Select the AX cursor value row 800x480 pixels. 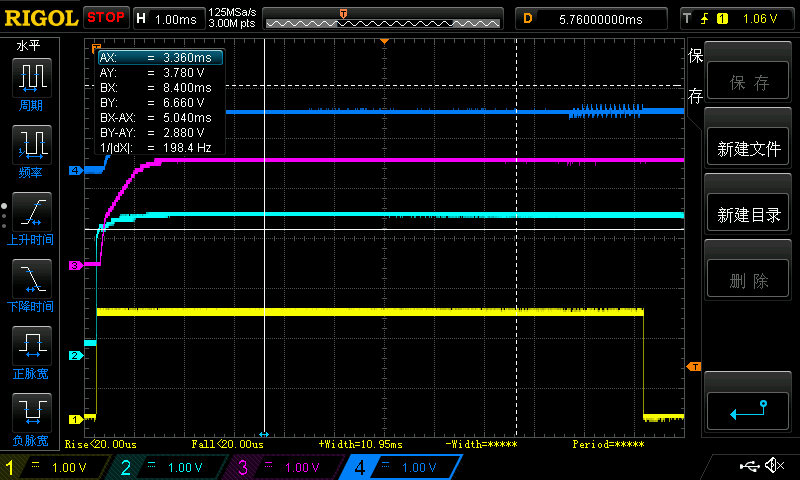pos(161,58)
